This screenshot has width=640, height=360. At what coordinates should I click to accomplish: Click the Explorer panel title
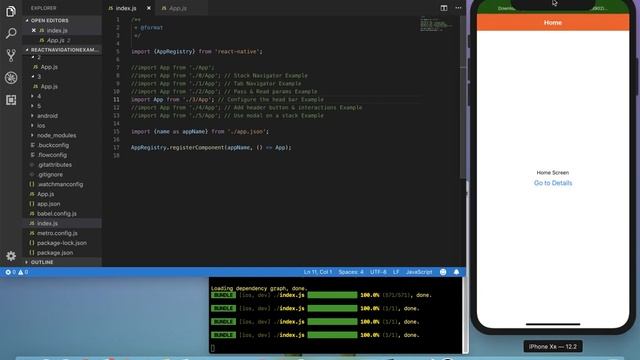(x=43, y=8)
